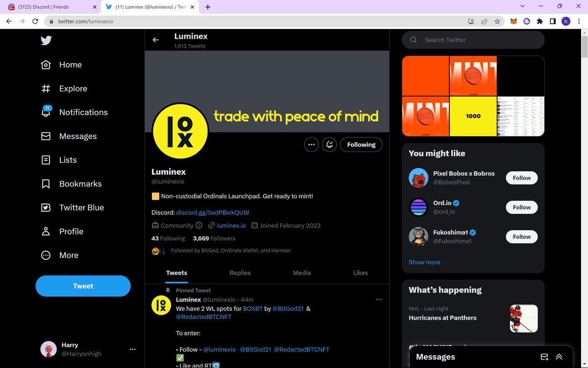Image resolution: width=588 pixels, height=368 pixels.
Task: Click the notification bell-plus for Luminex
Action: 330,145
